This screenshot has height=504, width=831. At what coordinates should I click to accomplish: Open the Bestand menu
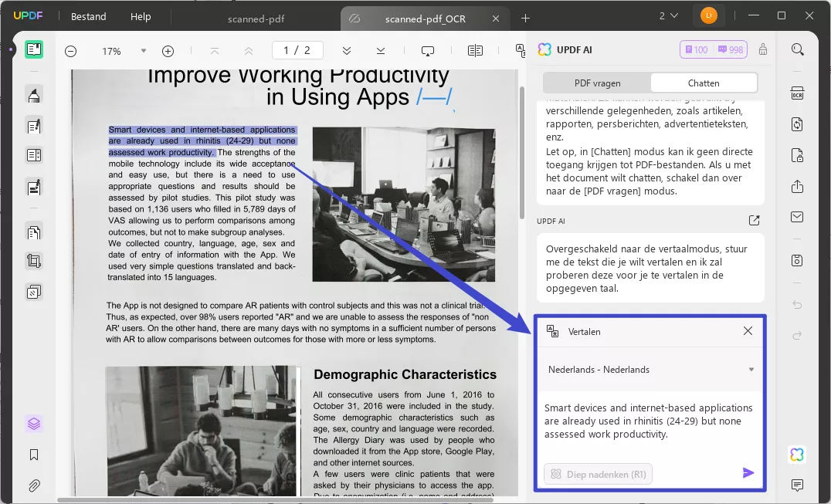click(x=88, y=16)
